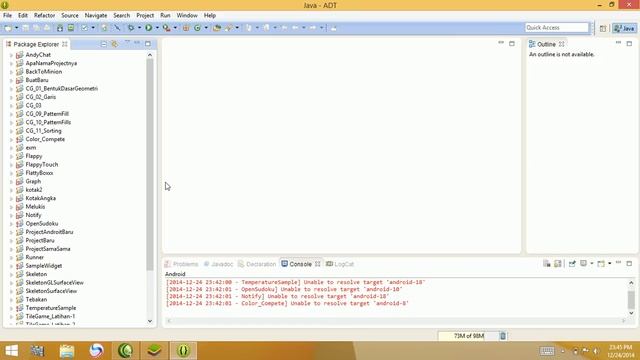This screenshot has height=360, width=640.
Task: Toggle Link with Editor in Package Explorer
Action: 115,44
